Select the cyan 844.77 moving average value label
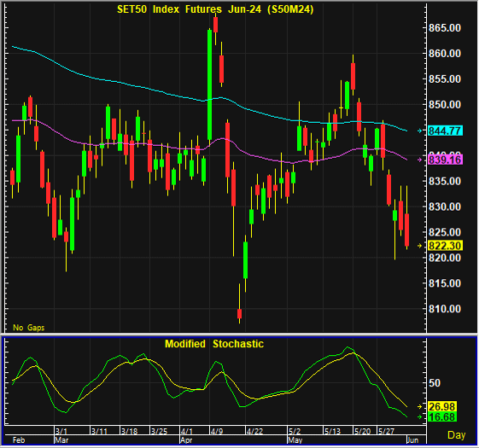Image resolution: width=479 pixels, height=448 pixels. click(445, 131)
